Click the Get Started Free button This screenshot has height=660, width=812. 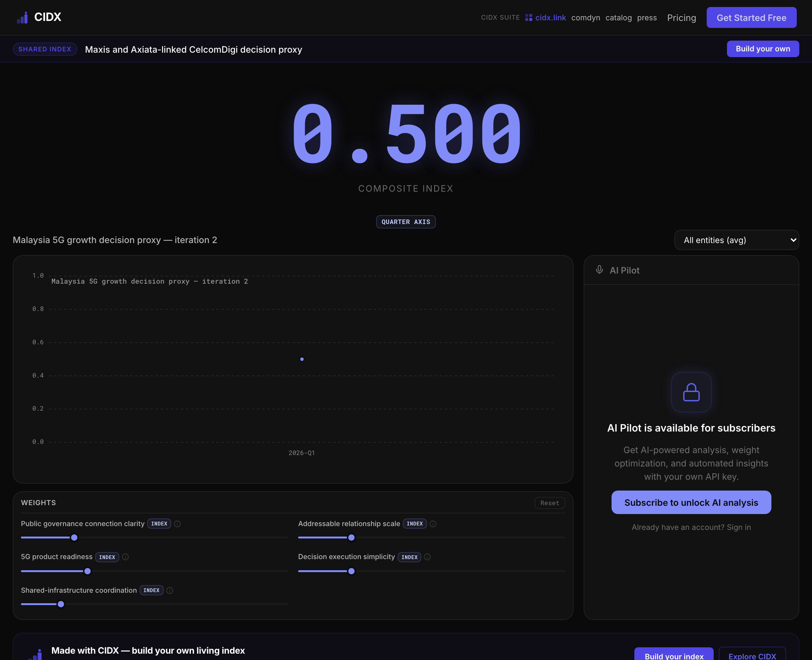click(751, 17)
